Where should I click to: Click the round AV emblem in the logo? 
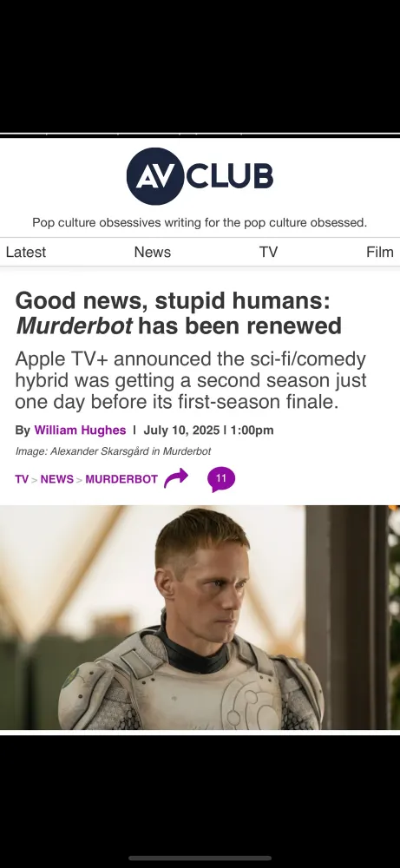coord(155,176)
